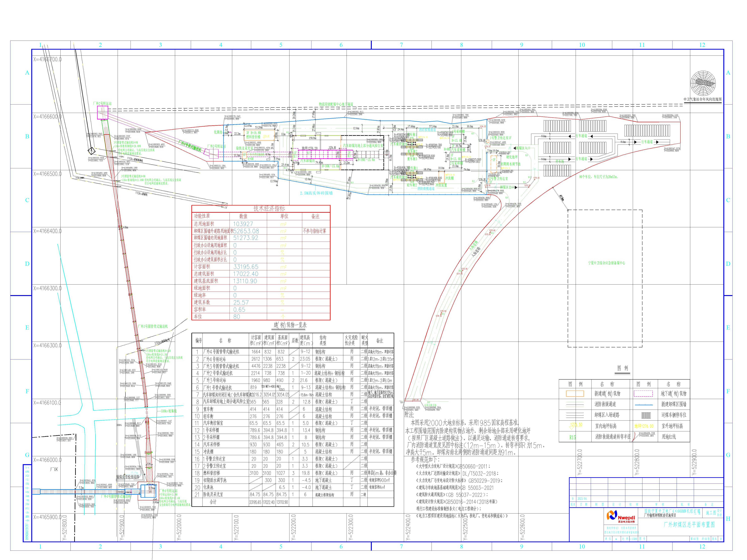Select the 2.5M高实体砖围墙 annotation

click(316, 193)
